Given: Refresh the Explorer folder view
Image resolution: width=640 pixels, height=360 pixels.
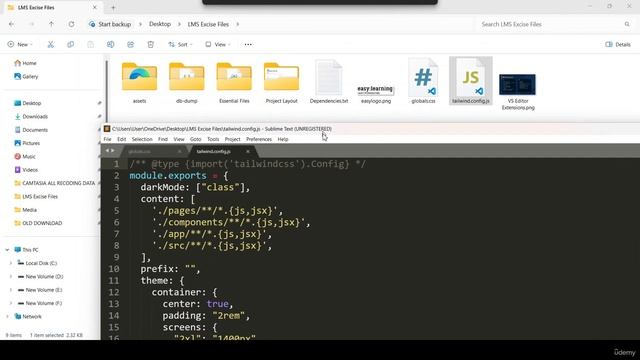Looking at the screenshot, I should coord(71,24).
